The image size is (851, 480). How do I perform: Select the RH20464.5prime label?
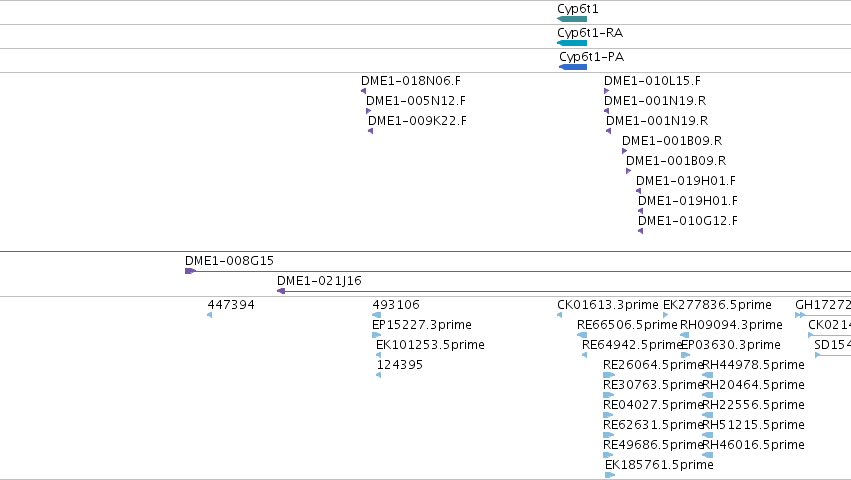(753, 386)
